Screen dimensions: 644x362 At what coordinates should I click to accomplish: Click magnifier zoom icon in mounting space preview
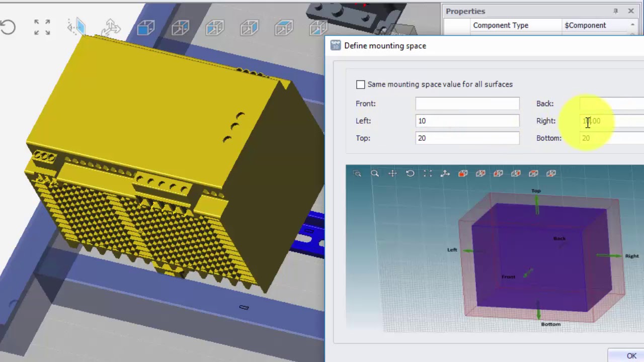[x=375, y=173]
